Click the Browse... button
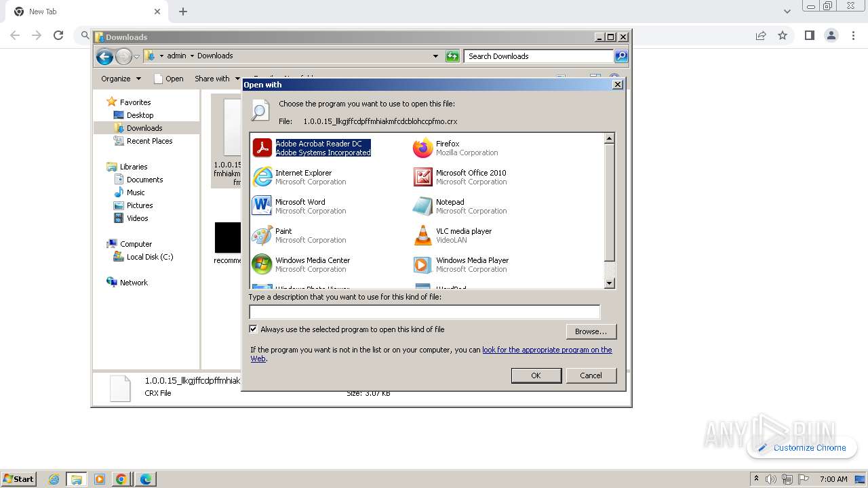The width and height of the screenshot is (868, 488). coord(591,331)
